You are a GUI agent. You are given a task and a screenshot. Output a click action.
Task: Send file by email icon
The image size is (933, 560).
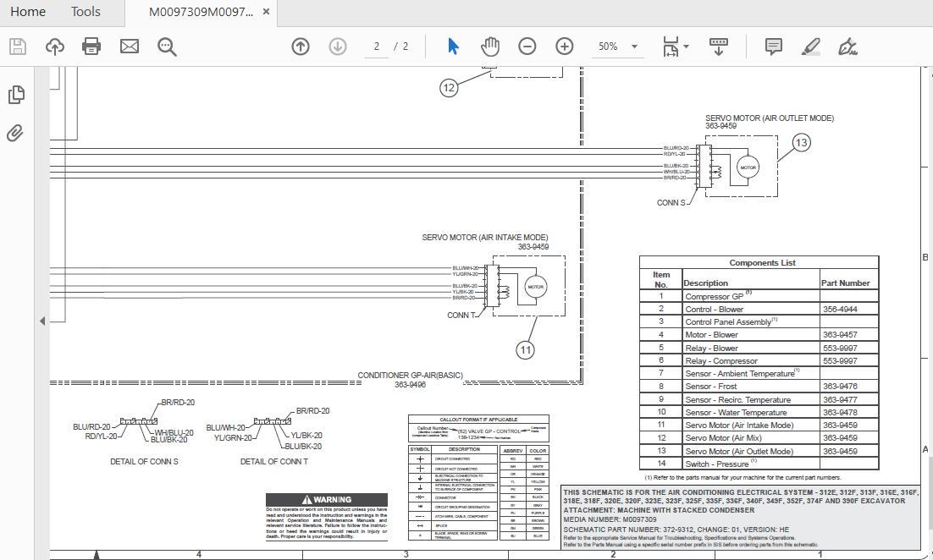(x=130, y=47)
